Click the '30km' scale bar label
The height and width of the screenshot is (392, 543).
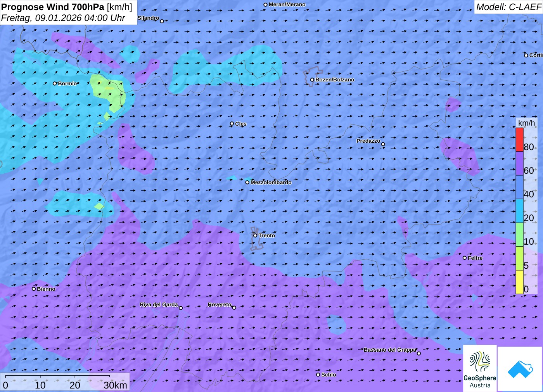click(115, 385)
